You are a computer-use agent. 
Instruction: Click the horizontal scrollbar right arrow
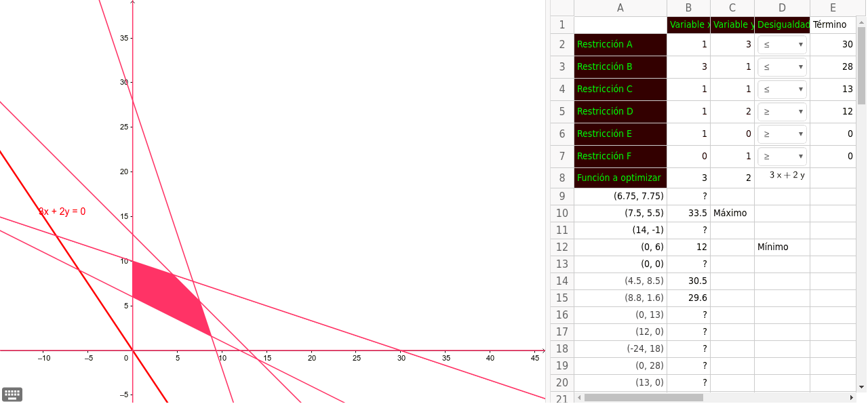(x=852, y=398)
